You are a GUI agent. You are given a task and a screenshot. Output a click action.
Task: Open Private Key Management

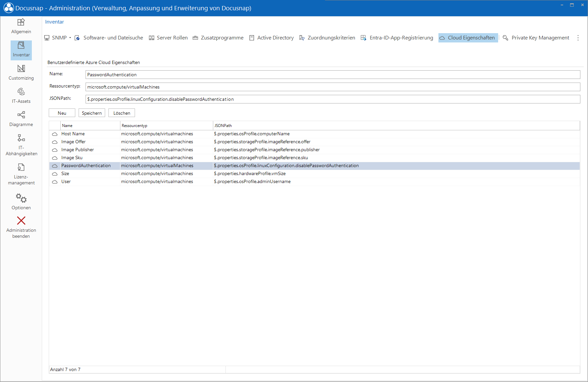[536, 38]
